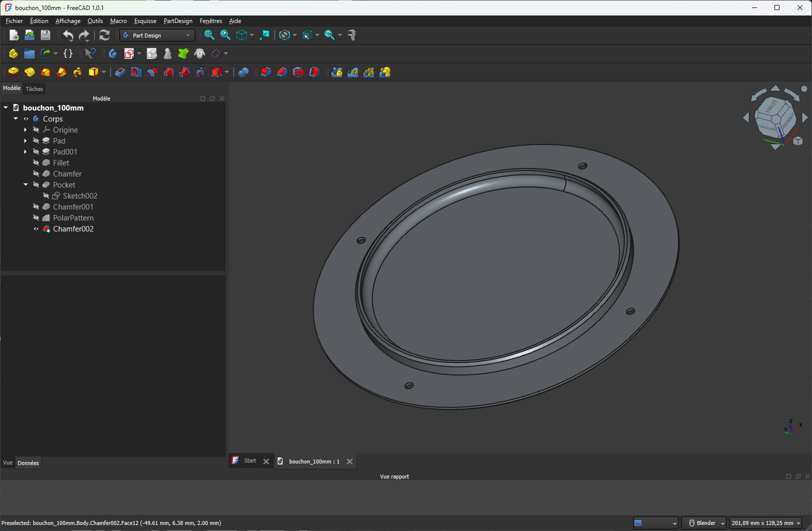Click the Save document icon
Image resolution: width=812 pixels, height=531 pixels.
pos(46,35)
